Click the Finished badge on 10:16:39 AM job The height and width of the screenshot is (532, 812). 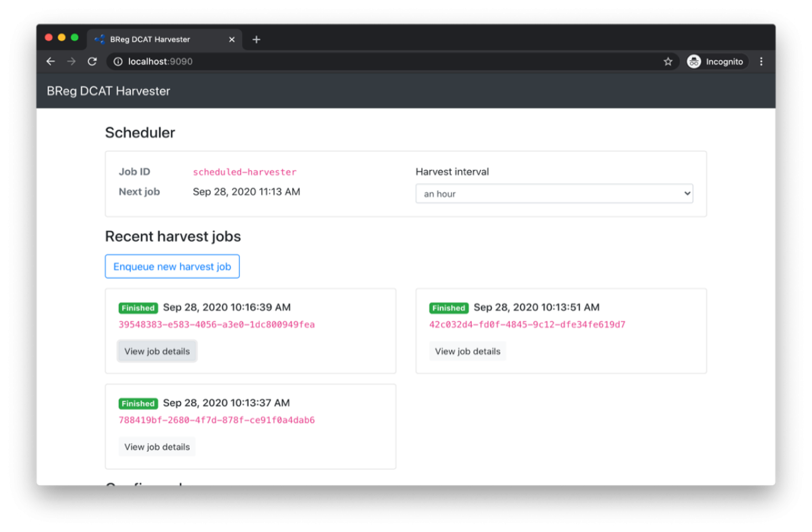pos(138,308)
